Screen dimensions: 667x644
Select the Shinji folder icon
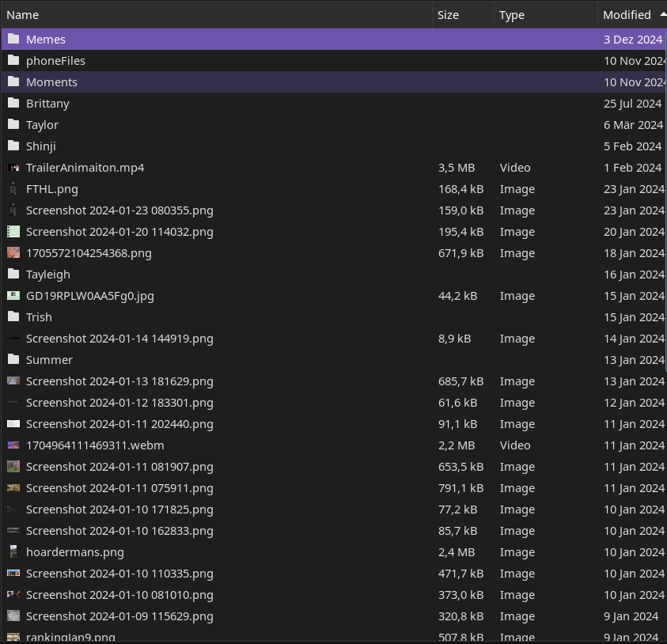tap(13, 146)
